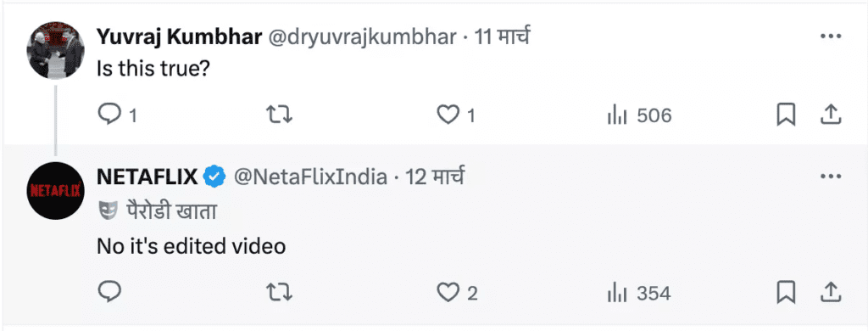Image resolution: width=868 pixels, height=331 pixels.
Task: Like the NETAFLIX reply with 2 likes
Action: pyautogui.click(x=457, y=292)
